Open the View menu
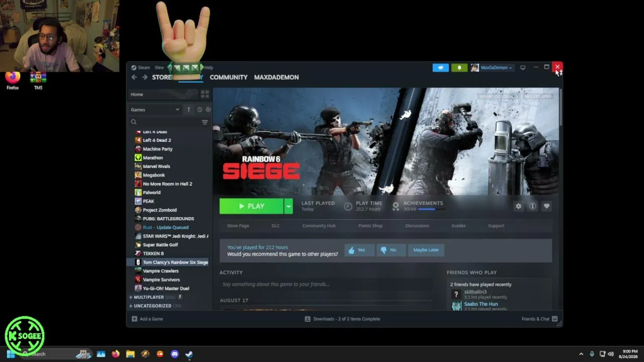Viewport: 644px width, 362px height. (159, 67)
